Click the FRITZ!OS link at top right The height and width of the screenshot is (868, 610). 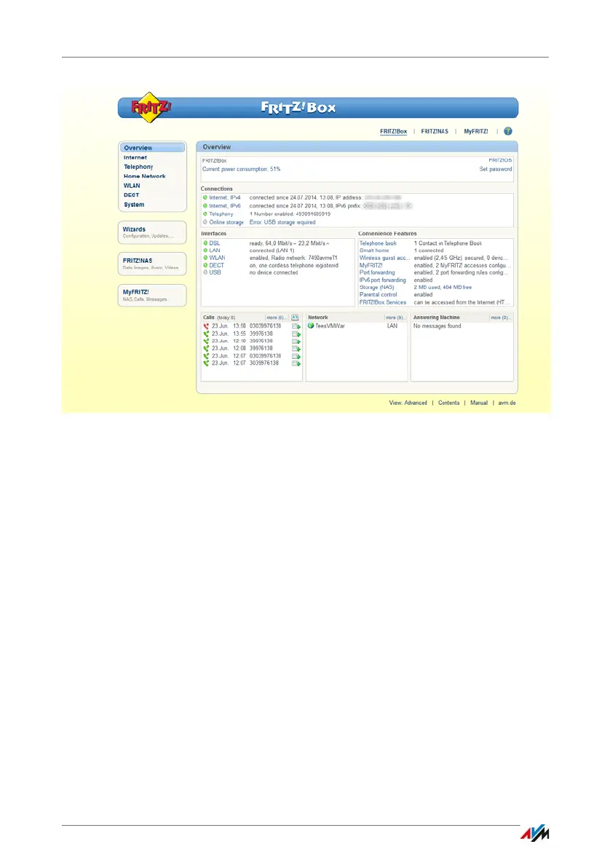pos(500,160)
